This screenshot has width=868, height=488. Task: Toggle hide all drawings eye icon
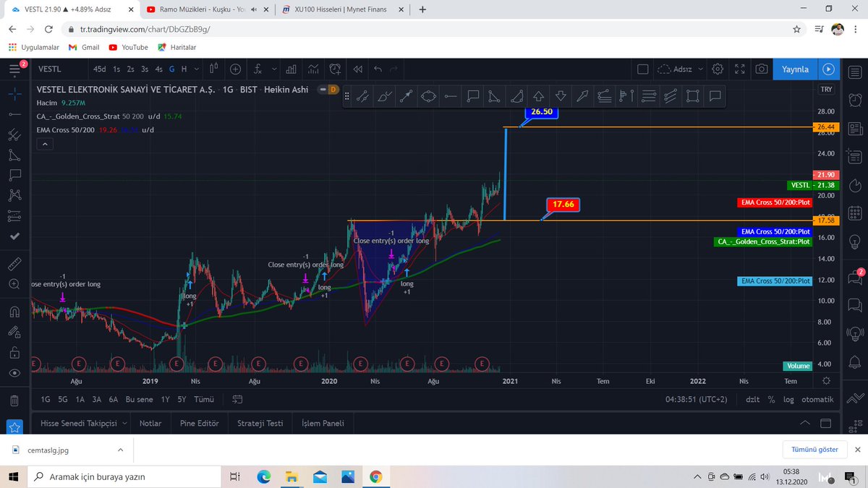(x=14, y=372)
